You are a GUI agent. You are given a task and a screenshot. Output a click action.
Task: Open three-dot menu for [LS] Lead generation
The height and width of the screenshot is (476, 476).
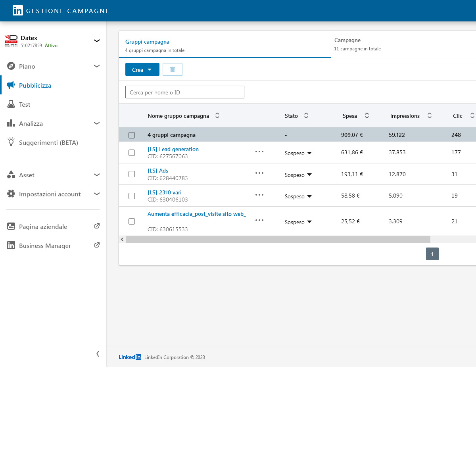pyautogui.click(x=259, y=152)
